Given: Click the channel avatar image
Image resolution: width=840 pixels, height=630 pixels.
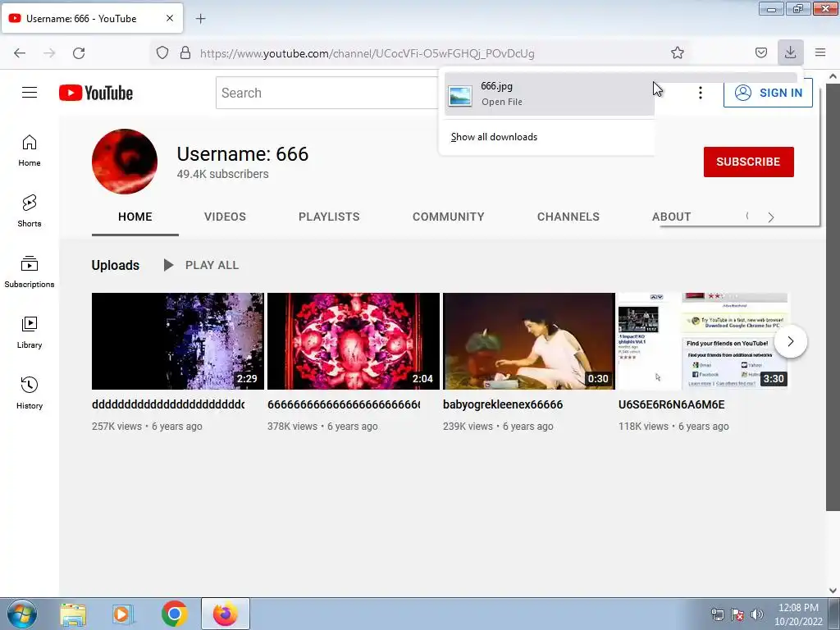Looking at the screenshot, I should (x=125, y=162).
